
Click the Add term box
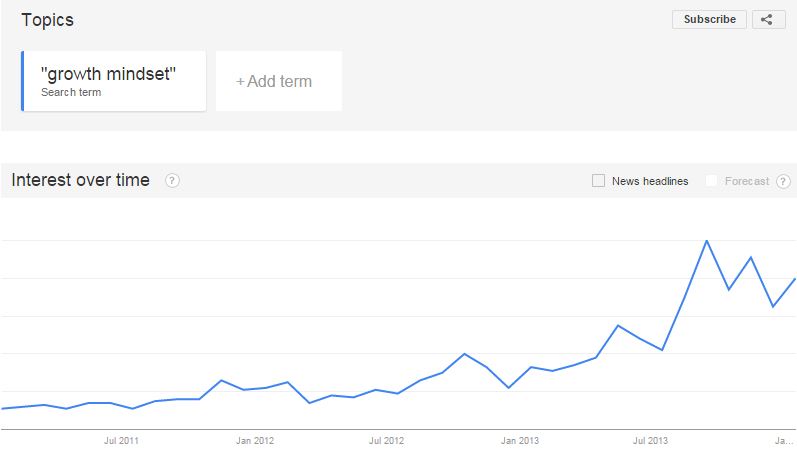[279, 81]
